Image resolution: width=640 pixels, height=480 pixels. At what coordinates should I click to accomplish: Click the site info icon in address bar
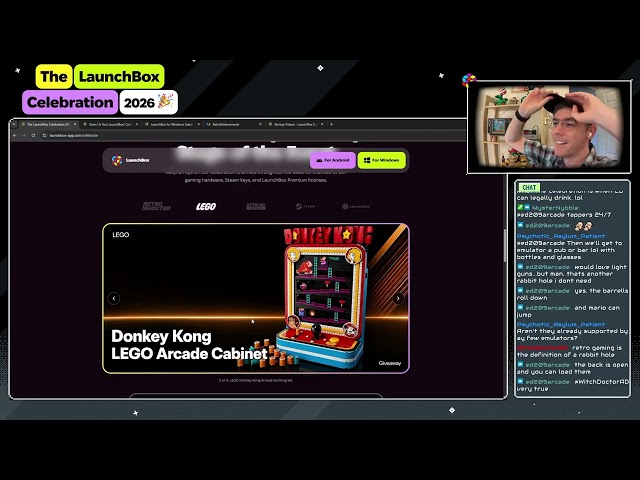(x=44, y=135)
